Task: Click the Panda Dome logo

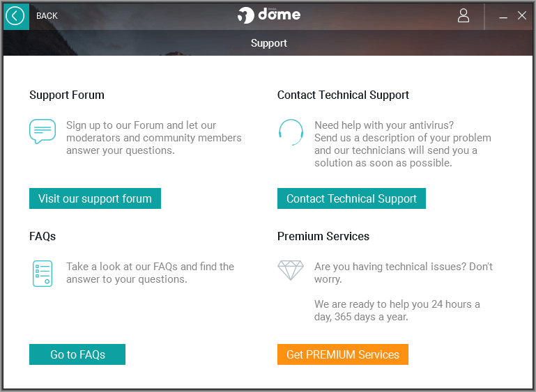Action: point(268,15)
